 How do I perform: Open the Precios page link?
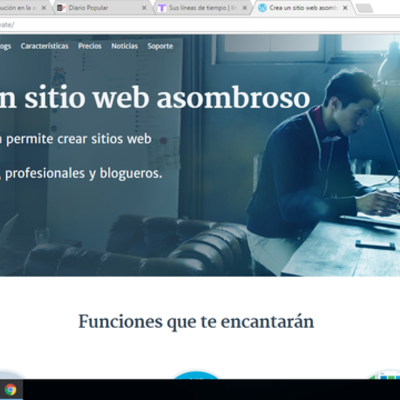coord(90,46)
